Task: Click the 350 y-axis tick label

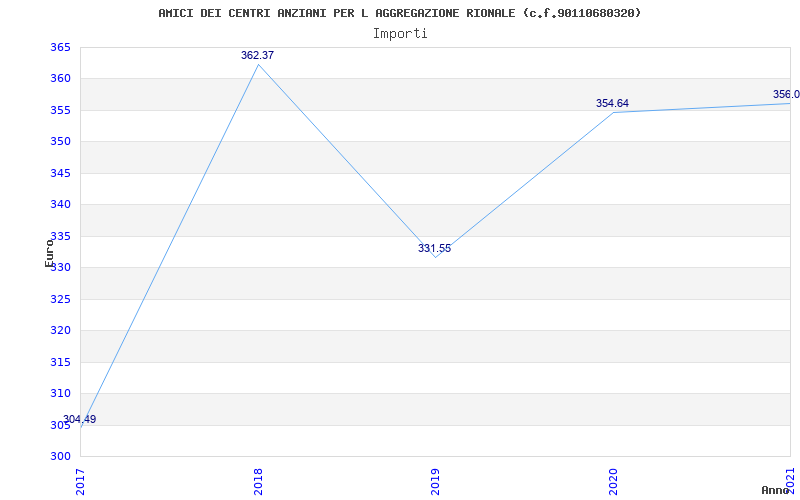Action: click(x=60, y=142)
